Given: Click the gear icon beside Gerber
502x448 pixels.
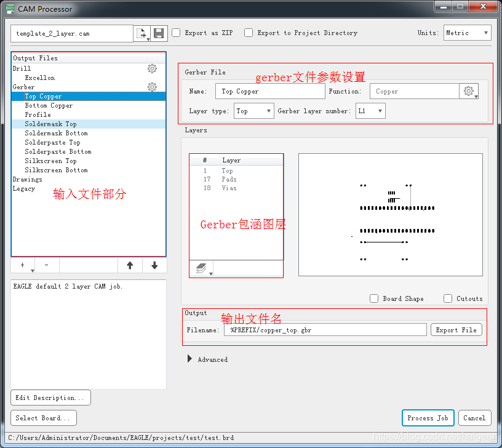Looking at the screenshot, I should [152, 87].
